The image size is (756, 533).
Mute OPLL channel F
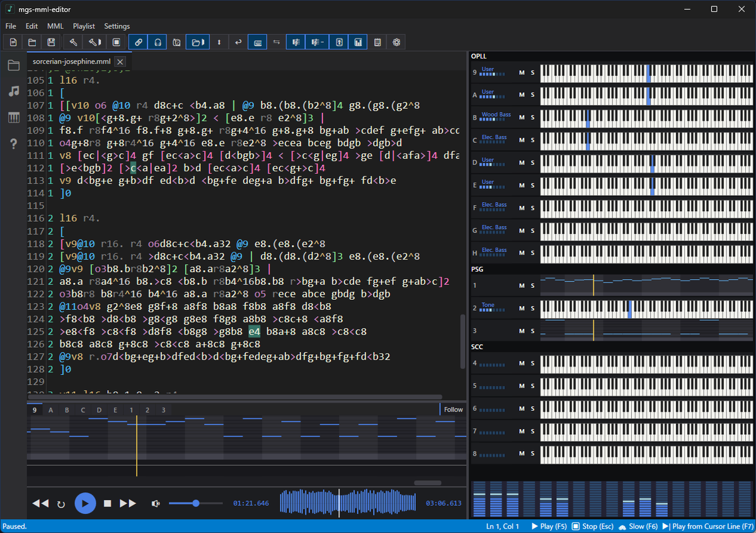tap(522, 208)
